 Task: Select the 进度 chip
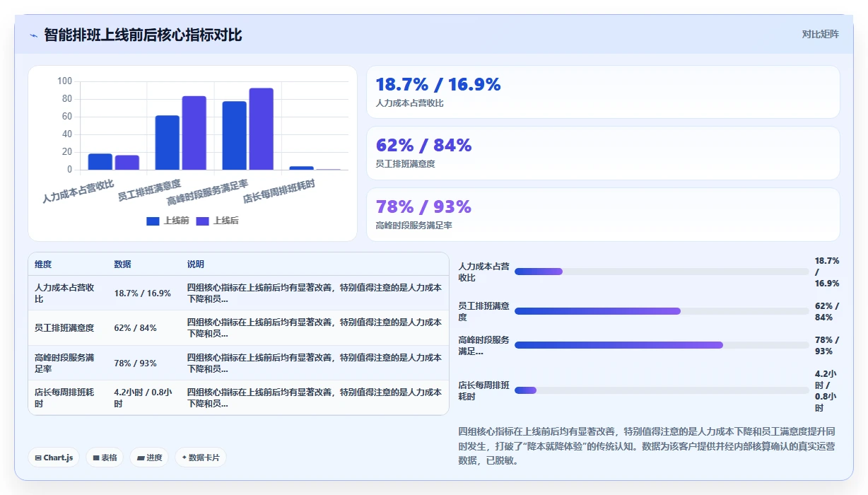click(x=149, y=458)
